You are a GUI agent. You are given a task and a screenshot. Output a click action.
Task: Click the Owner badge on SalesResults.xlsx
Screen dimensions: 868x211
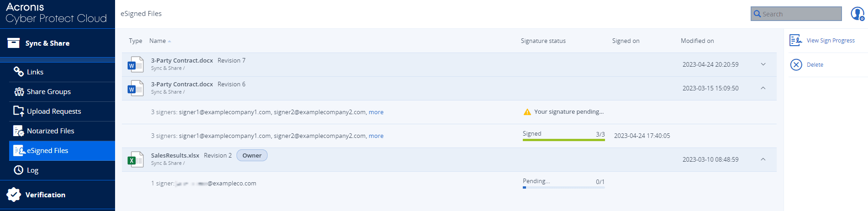coord(252,156)
